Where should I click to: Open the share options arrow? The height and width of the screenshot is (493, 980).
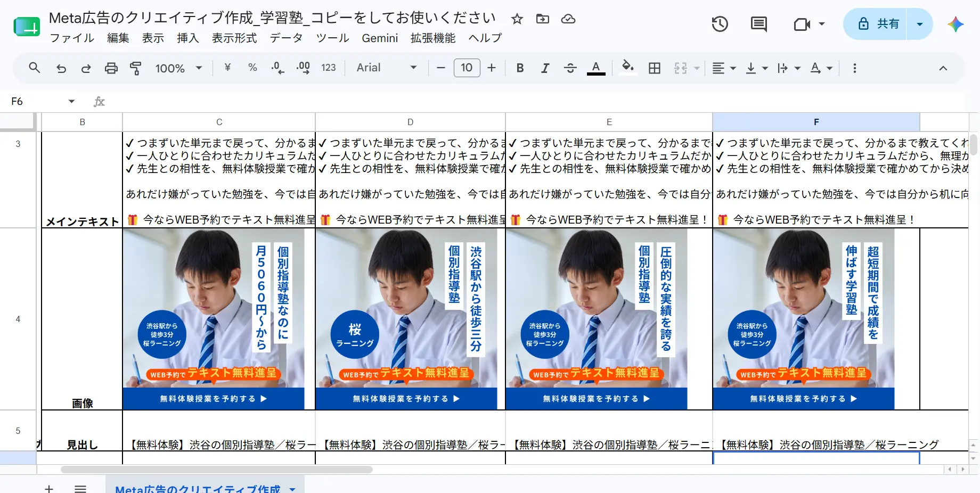tap(920, 24)
